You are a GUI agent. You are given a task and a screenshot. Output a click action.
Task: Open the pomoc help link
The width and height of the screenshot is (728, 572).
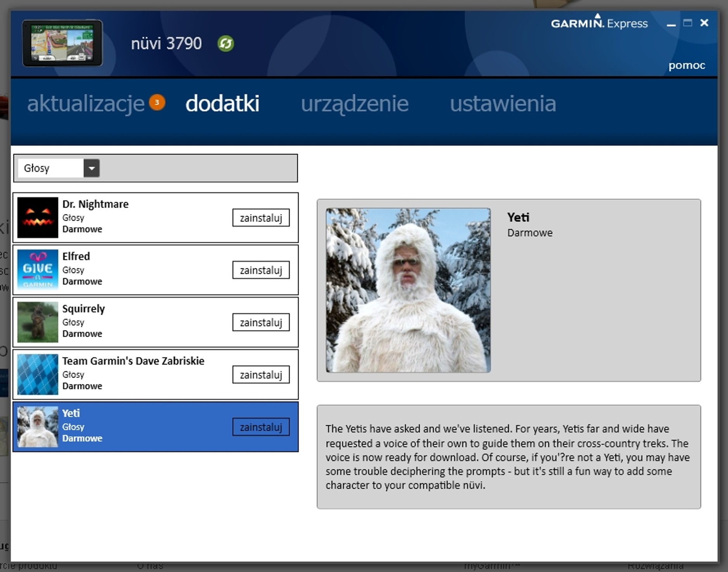[x=687, y=65]
